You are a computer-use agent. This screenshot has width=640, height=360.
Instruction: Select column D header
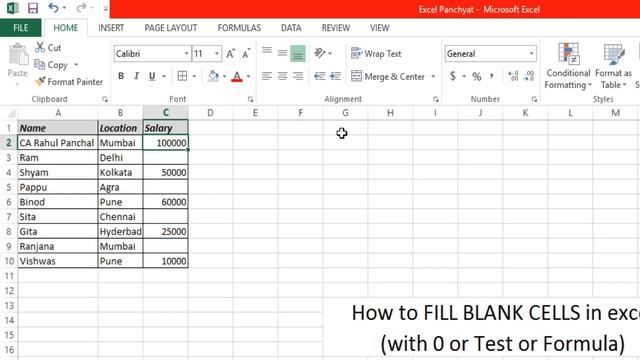click(x=210, y=113)
